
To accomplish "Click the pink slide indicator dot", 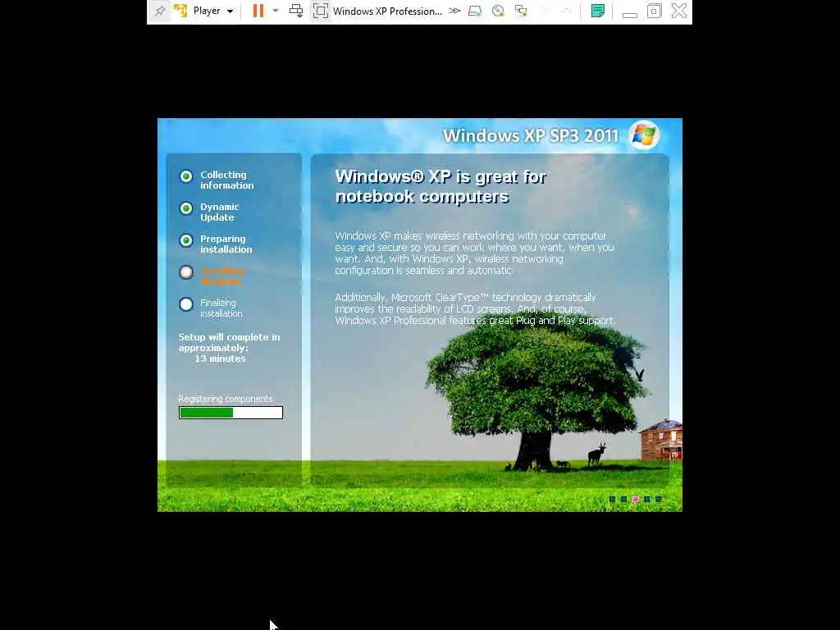I will click(636, 500).
